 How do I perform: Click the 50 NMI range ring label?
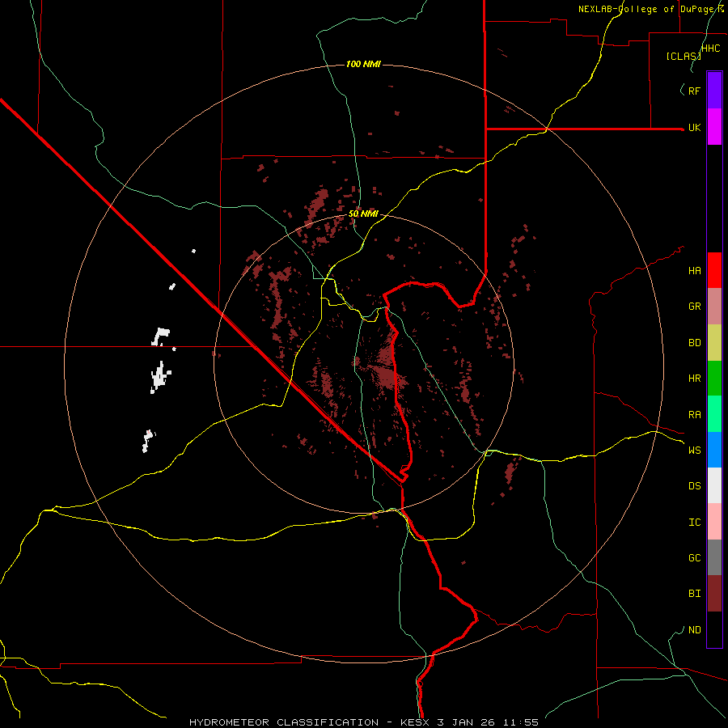click(x=363, y=214)
